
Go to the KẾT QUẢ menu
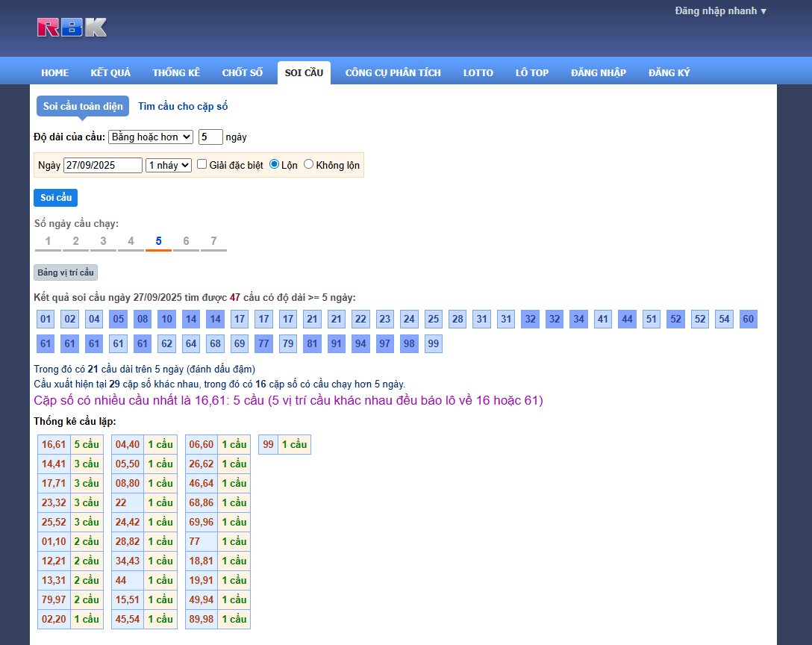pyautogui.click(x=110, y=72)
